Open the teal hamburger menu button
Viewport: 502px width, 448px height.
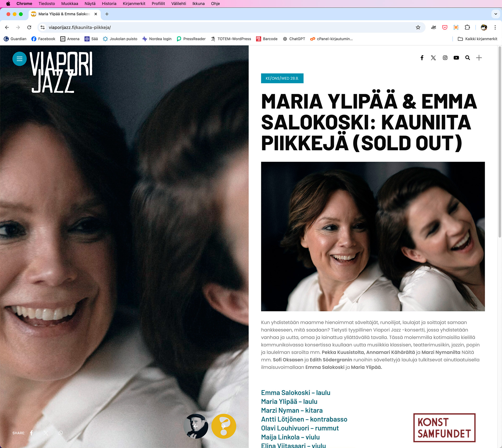point(20,59)
